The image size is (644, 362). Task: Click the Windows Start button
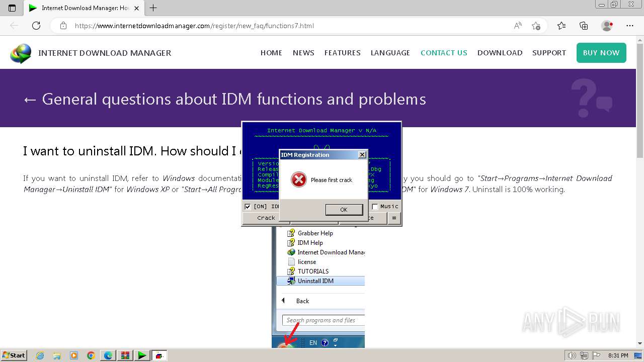tap(14, 355)
